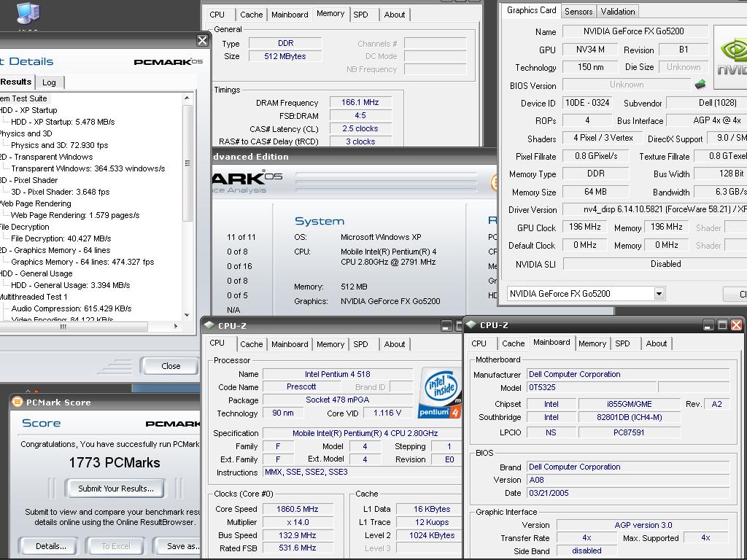
Task: Open the About tab in the top CPU-Z window
Action: (395, 15)
